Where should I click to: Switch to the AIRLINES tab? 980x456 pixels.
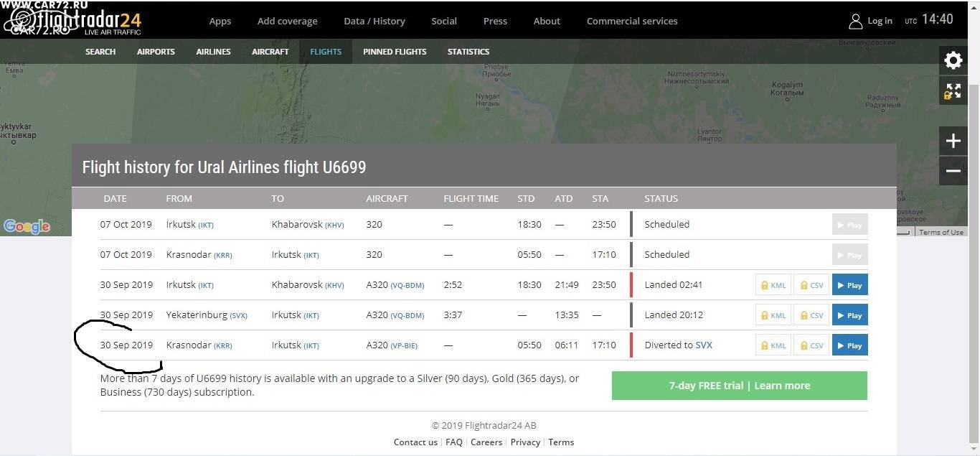tap(214, 52)
